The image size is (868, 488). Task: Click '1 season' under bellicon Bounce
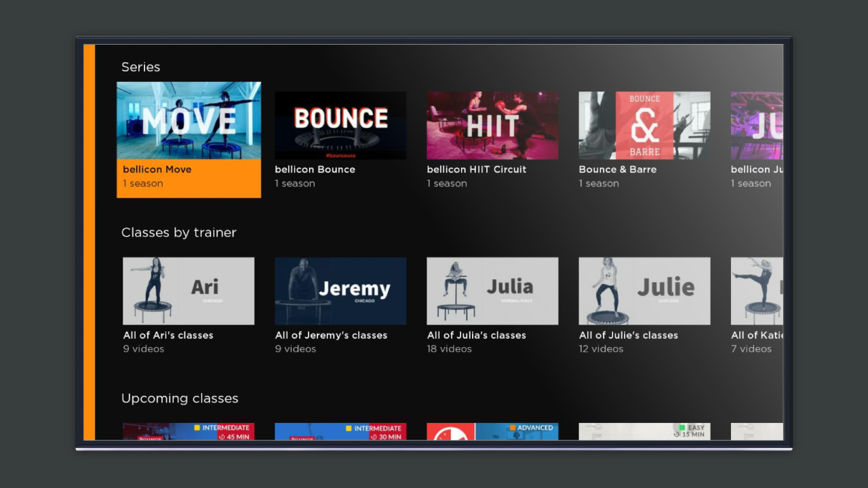[295, 184]
